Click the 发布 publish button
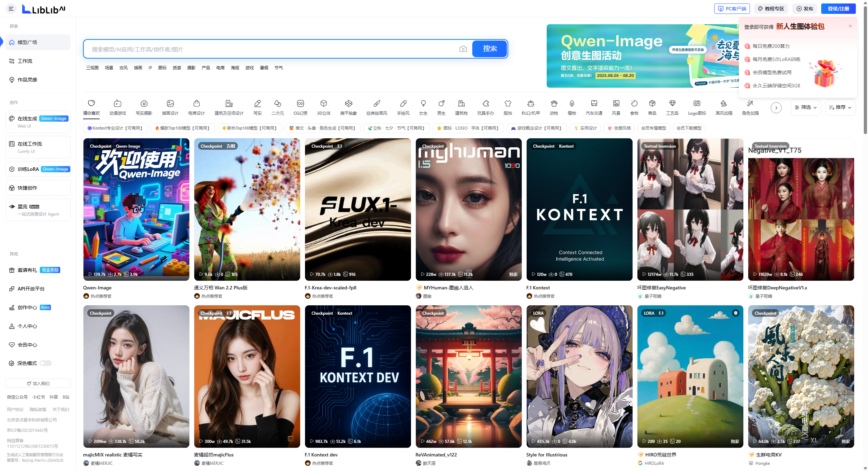Image resolution: width=868 pixels, height=471 pixels. (805, 9)
